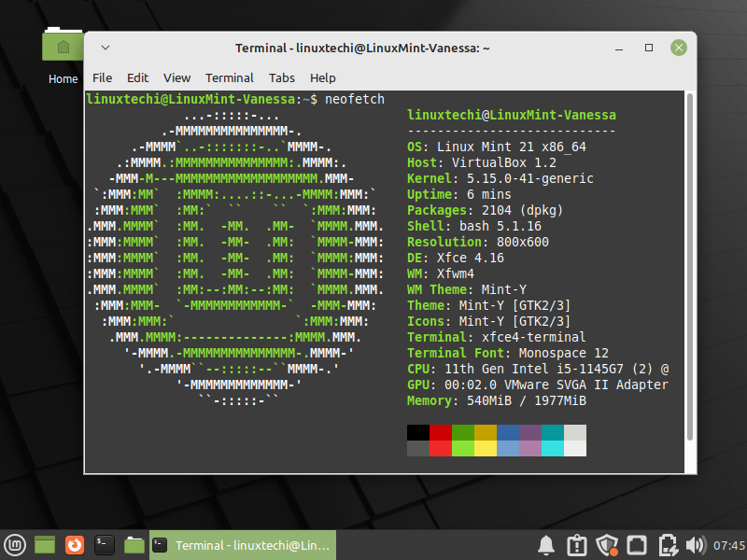
Task: Open the volume speaker icon
Action: (x=696, y=545)
